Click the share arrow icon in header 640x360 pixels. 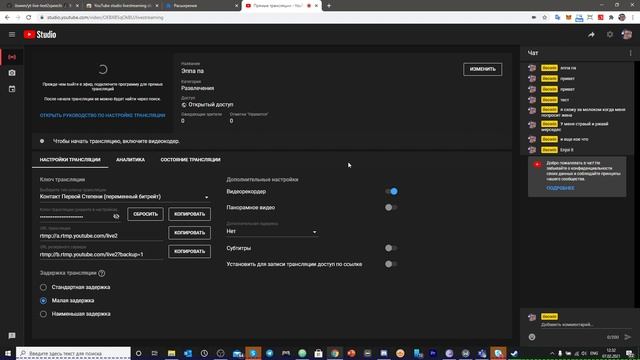591,35
